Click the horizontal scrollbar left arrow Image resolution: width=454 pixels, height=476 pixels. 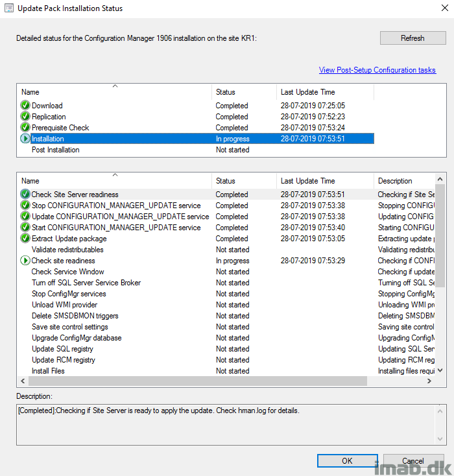[23, 381]
